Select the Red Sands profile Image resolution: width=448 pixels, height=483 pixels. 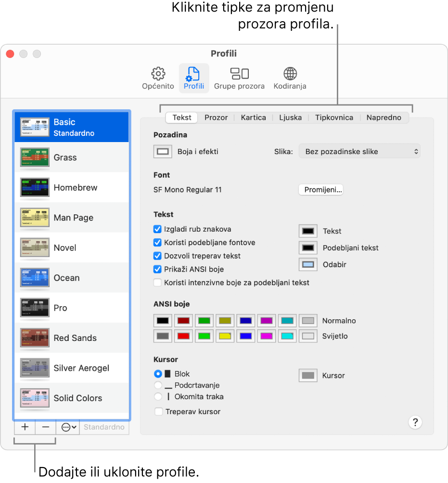click(72, 338)
